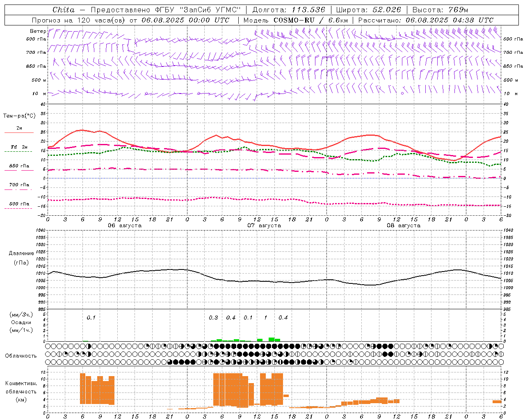Click the "Высота: 769м" header value

pos(440,10)
